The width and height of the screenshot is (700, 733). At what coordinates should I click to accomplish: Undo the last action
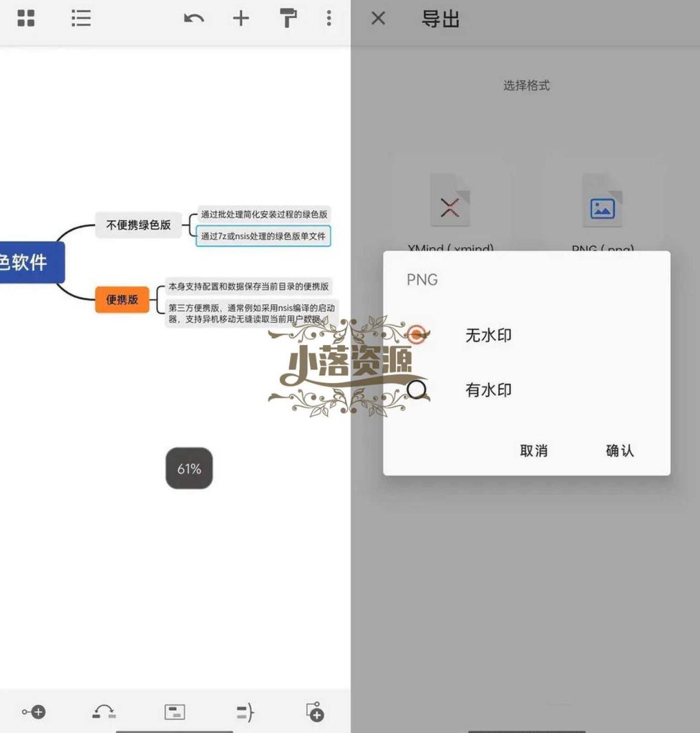click(x=193, y=19)
